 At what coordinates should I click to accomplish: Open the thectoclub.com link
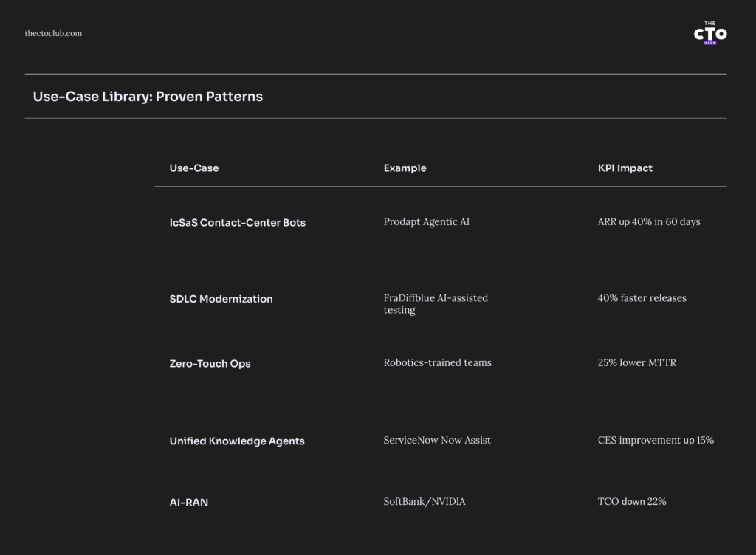[x=53, y=33]
